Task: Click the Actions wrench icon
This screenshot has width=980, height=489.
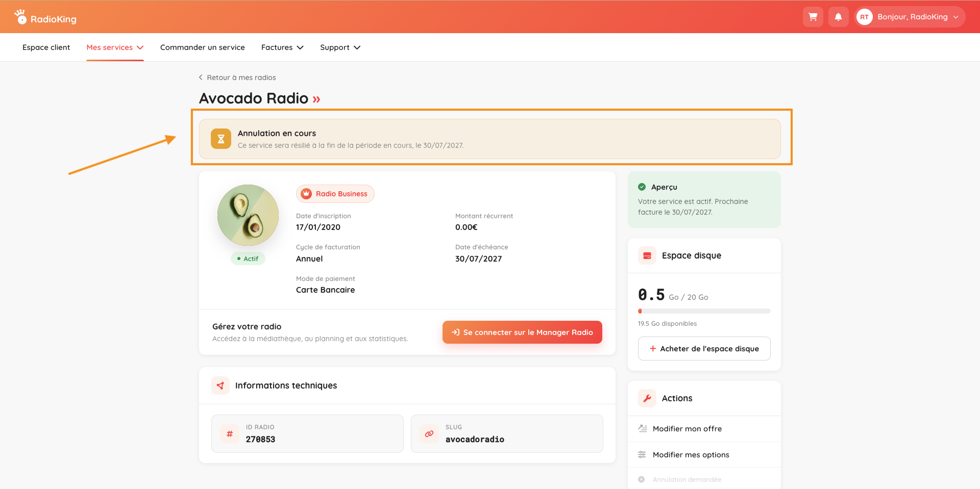Action: [x=647, y=398]
